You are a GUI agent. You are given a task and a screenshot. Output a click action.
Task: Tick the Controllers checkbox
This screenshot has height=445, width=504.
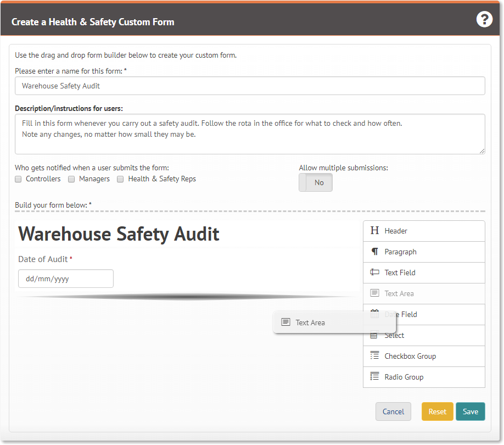18,179
